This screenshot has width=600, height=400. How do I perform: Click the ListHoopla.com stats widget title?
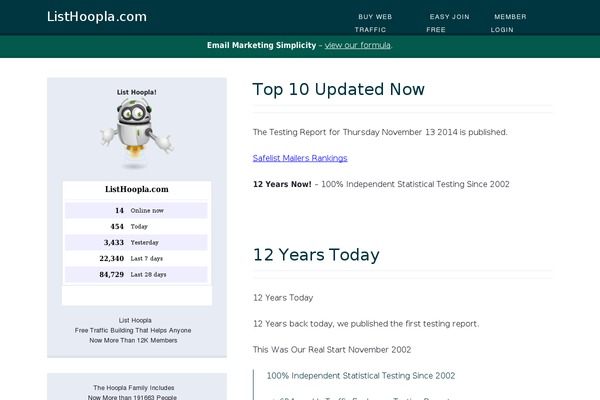137,189
